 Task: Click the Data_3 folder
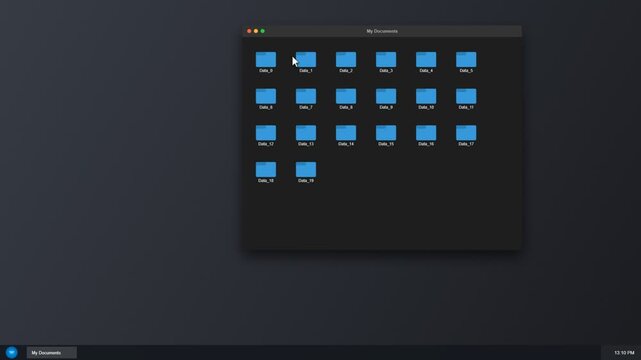[x=386, y=60]
